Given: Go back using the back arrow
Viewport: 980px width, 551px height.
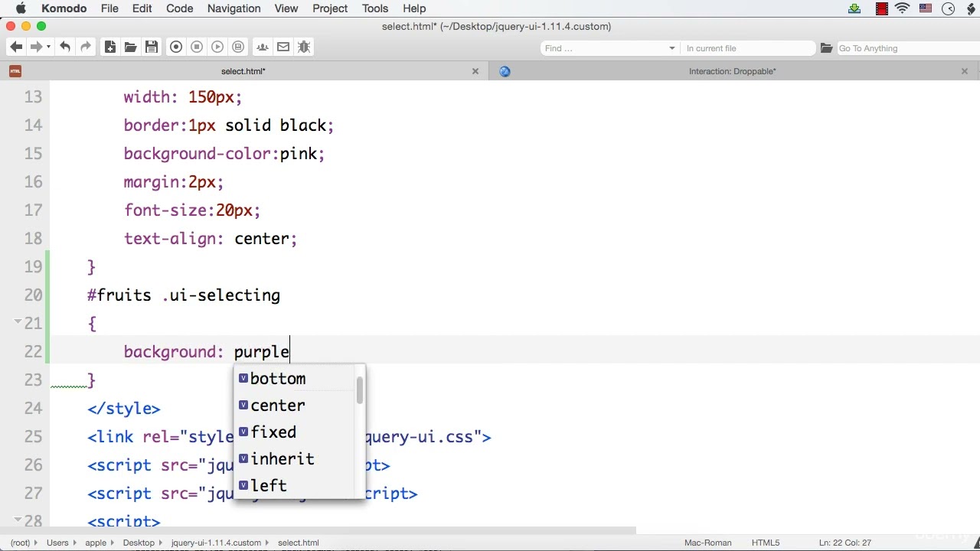Looking at the screenshot, I should click(x=16, y=47).
